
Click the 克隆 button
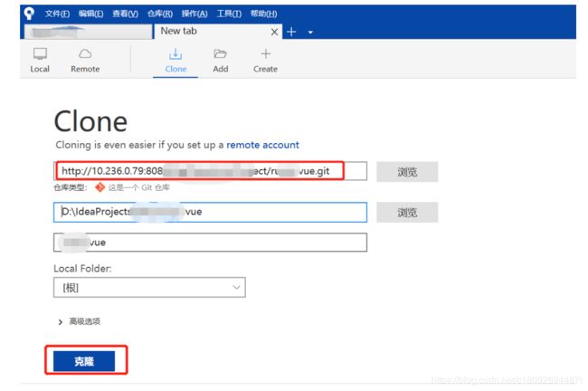(84, 361)
